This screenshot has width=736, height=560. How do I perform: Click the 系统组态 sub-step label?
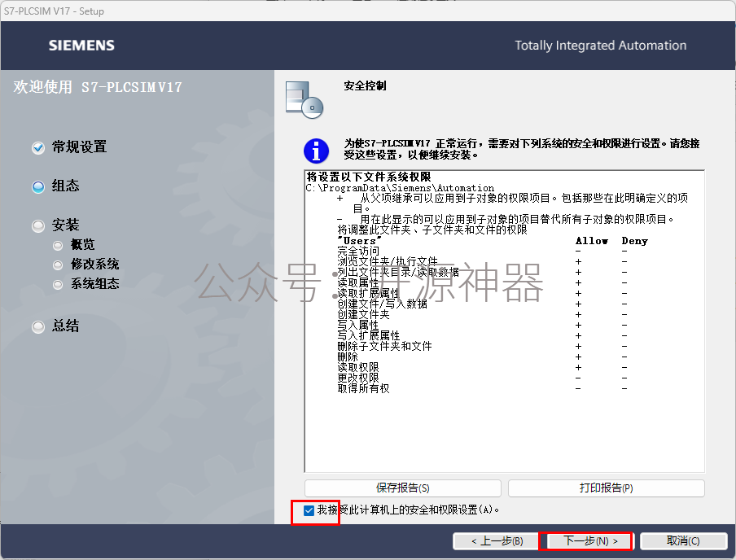(x=94, y=283)
